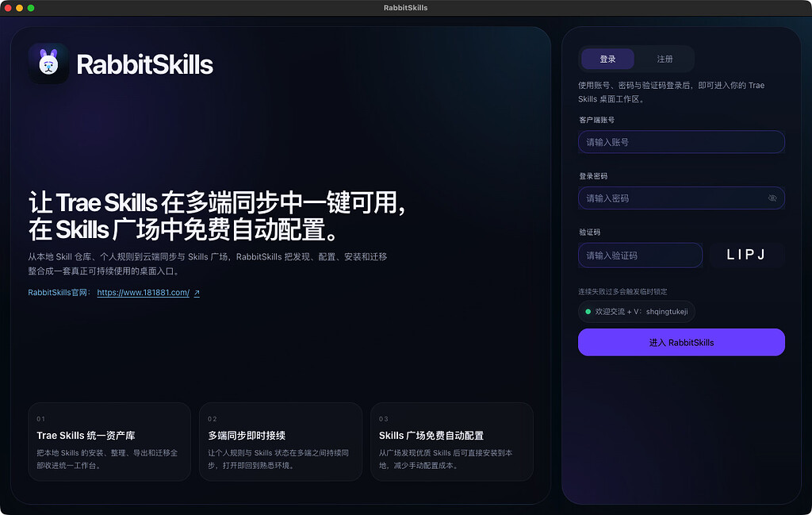Image resolution: width=812 pixels, height=515 pixels.
Task: Switch to the 登录 tab
Action: tap(607, 59)
